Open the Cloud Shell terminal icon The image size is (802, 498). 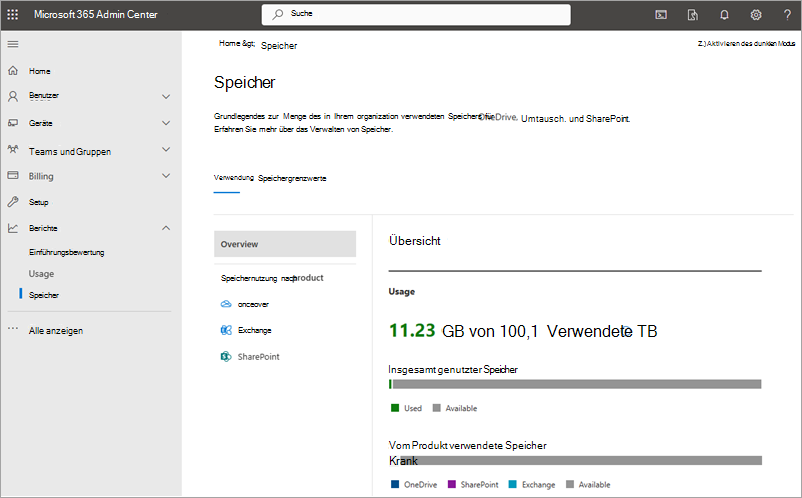(661, 15)
